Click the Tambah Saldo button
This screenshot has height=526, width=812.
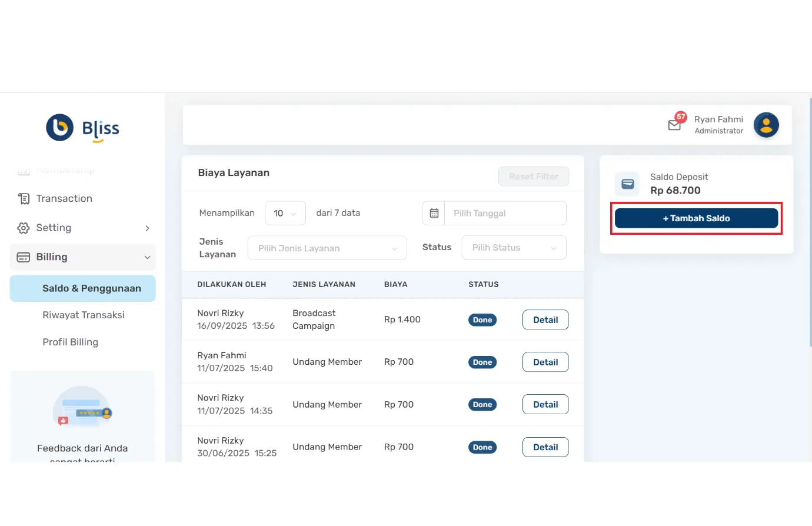[x=696, y=218]
